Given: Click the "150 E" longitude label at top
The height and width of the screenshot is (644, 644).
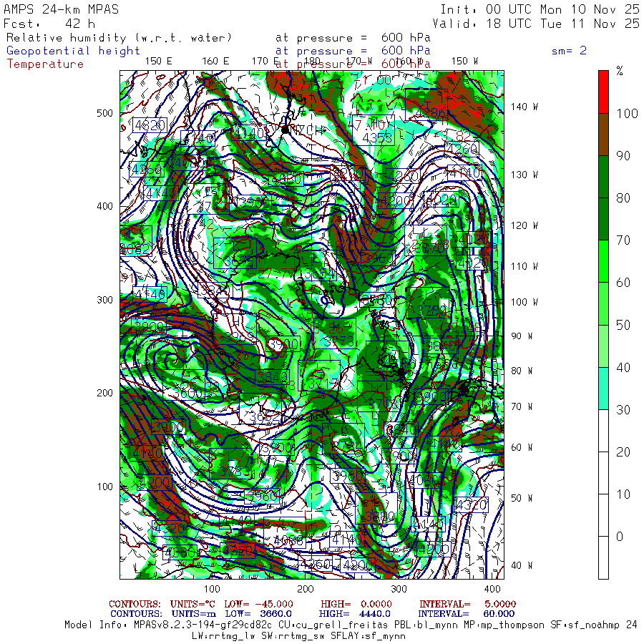Looking at the screenshot, I should point(158,62).
